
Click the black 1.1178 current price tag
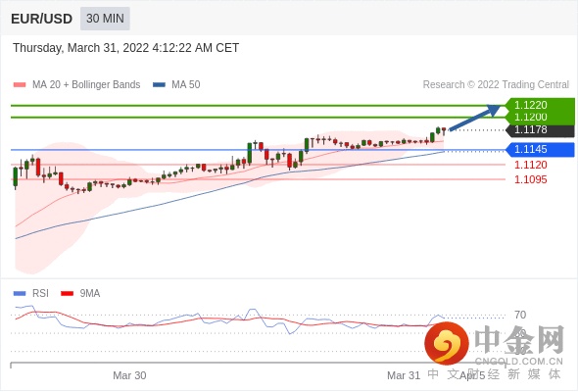click(540, 129)
